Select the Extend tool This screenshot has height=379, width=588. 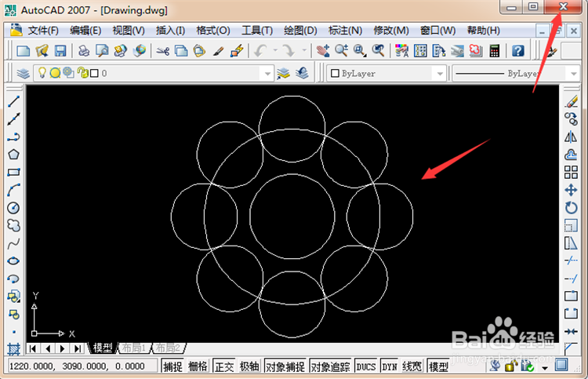571,279
